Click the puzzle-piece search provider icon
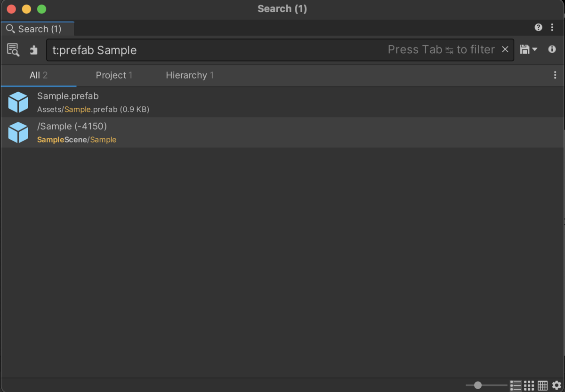The height and width of the screenshot is (392, 565). click(x=33, y=50)
